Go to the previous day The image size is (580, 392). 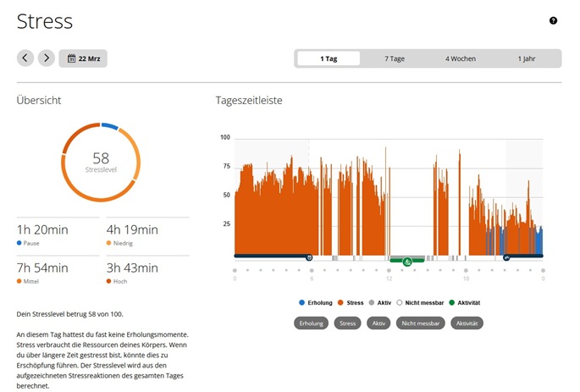coord(25,58)
